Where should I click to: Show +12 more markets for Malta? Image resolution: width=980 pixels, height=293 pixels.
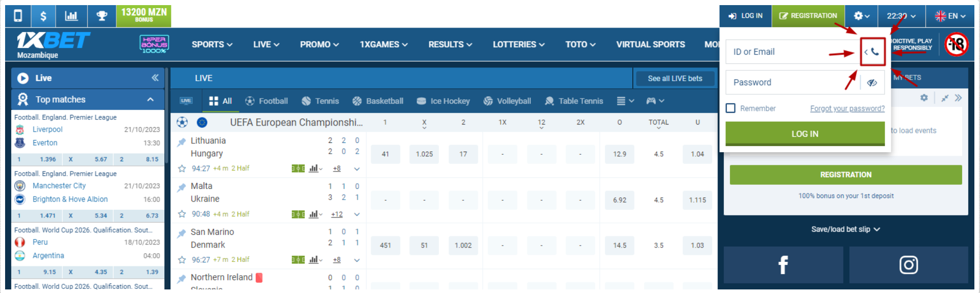tap(337, 214)
